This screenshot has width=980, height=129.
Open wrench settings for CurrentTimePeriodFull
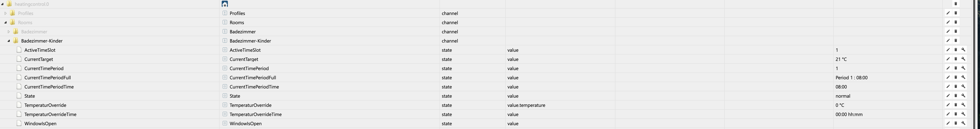[x=963, y=77]
